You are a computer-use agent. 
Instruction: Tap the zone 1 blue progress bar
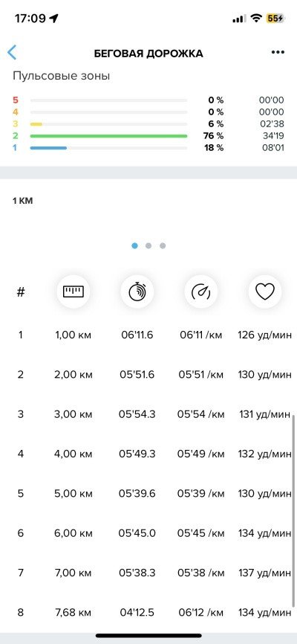click(48, 148)
